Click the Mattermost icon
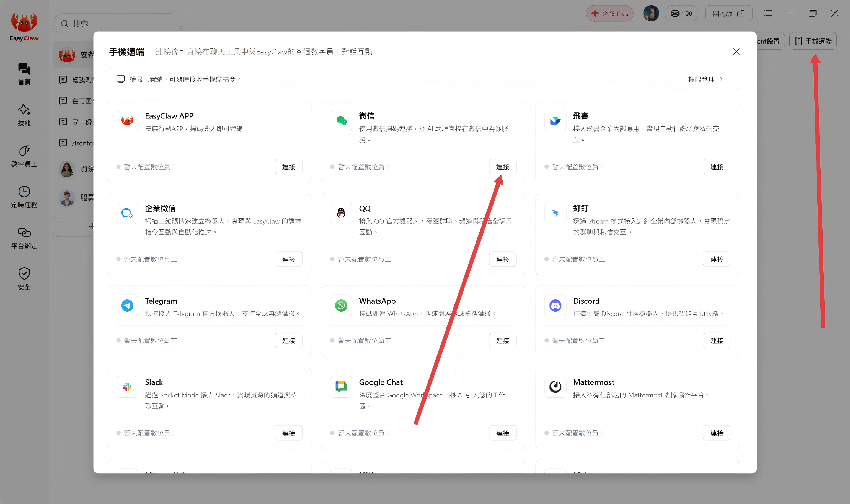The width and height of the screenshot is (850, 504). (555, 387)
